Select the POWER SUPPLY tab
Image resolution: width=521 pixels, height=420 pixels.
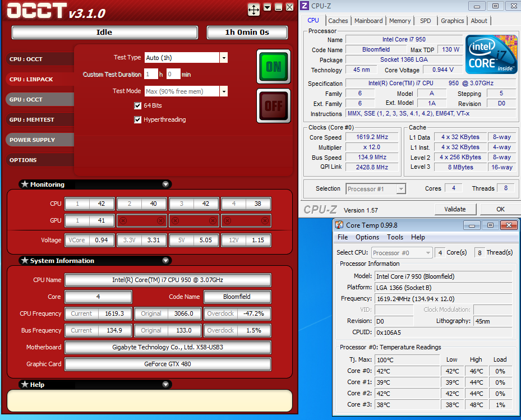pyautogui.click(x=40, y=140)
